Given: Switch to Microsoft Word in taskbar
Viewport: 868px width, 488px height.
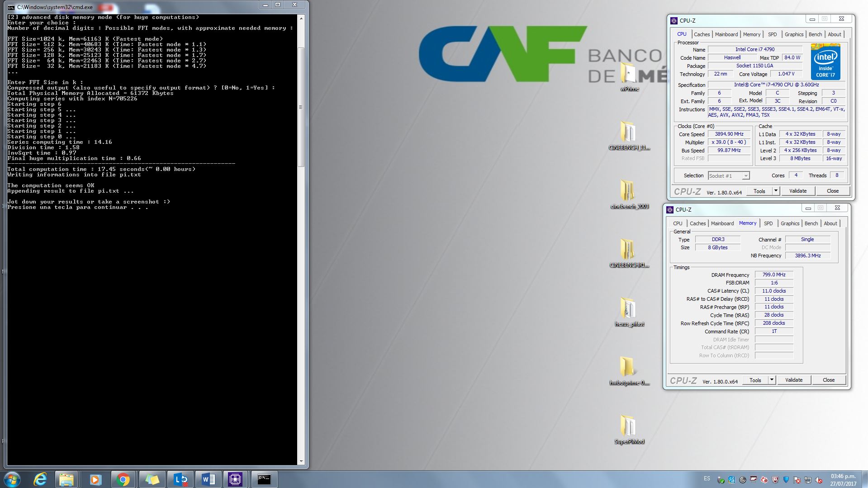Looking at the screenshot, I should (208, 479).
